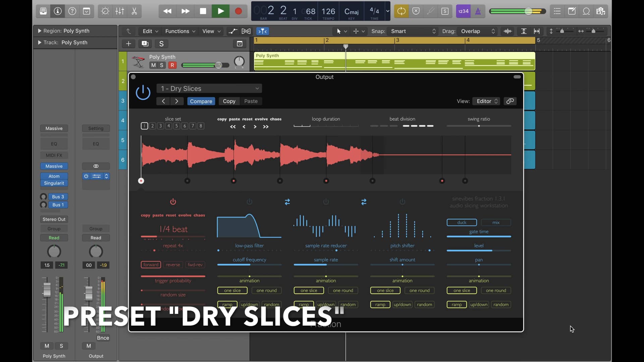The image size is (644, 362).
Task: Select slice set number 3
Action: 161,126
